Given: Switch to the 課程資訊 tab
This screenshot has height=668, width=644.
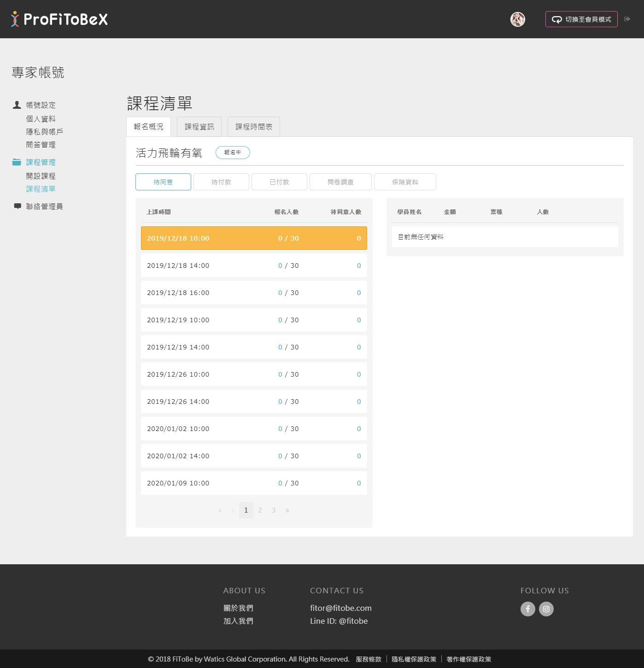Looking at the screenshot, I should click(x=199, y=127).
